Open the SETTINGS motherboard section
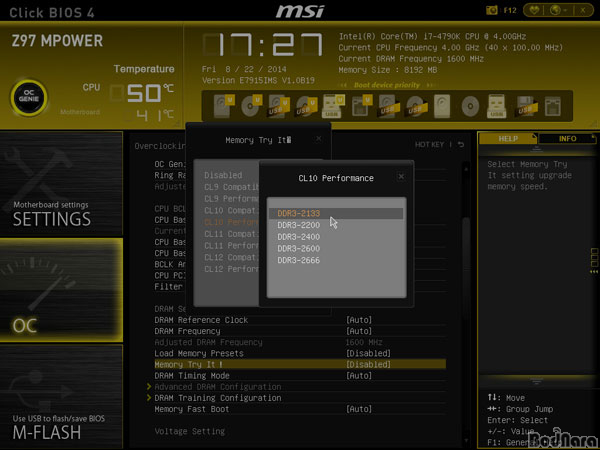600x450 pixels. click(x=61, y=183)
